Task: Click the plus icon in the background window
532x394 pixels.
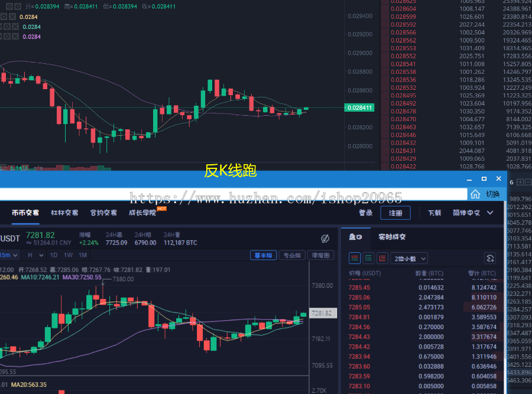Action: coord(520,182)
